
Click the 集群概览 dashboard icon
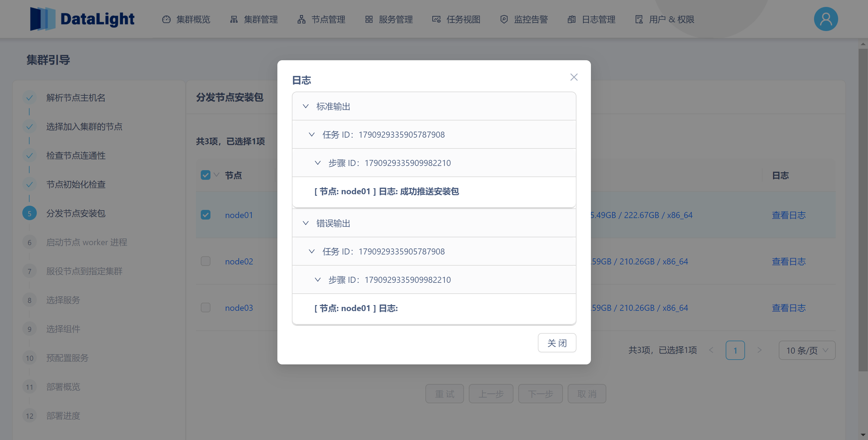point(166,20)
